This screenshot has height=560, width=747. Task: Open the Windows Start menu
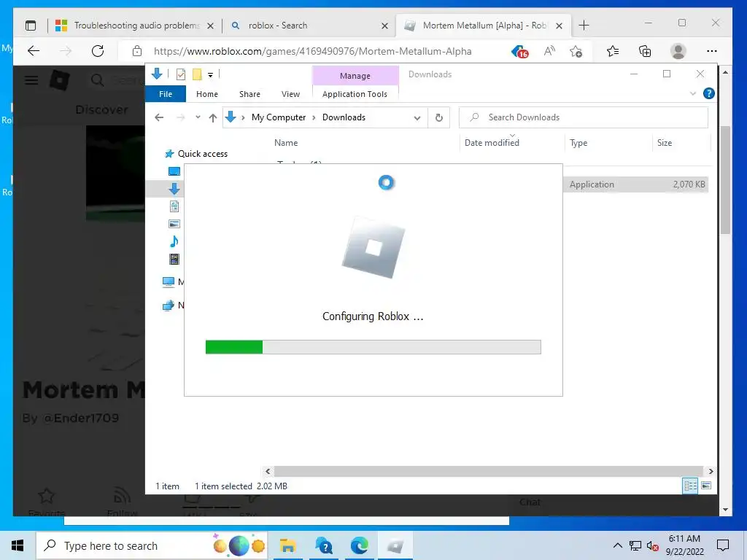coord(18,545)
